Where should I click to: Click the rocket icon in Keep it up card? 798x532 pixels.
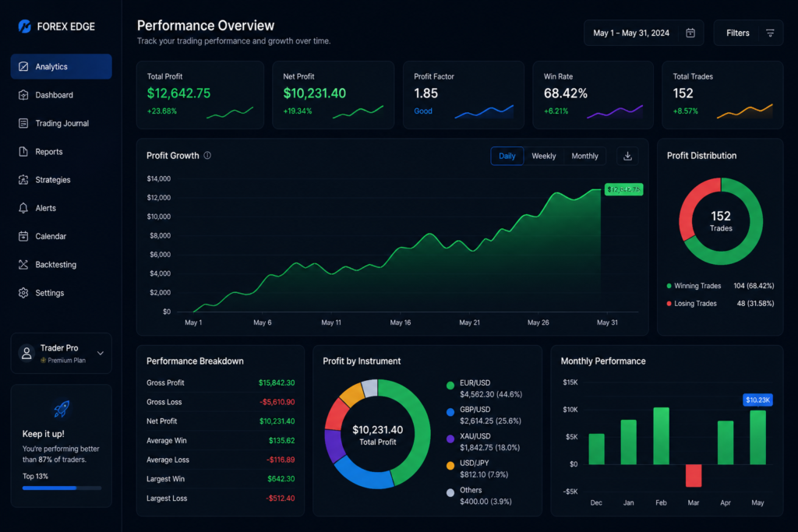coord(62,409)
